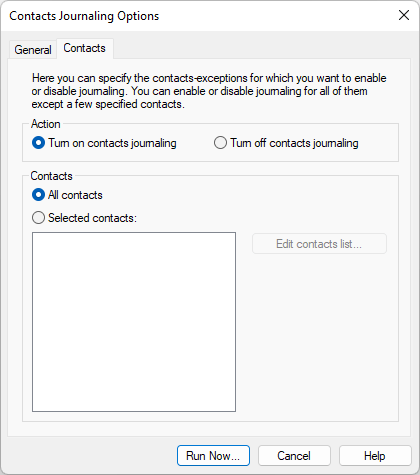Click the Selected contacts label text
This screenshot has height=475, width=420.
[92, 218]
